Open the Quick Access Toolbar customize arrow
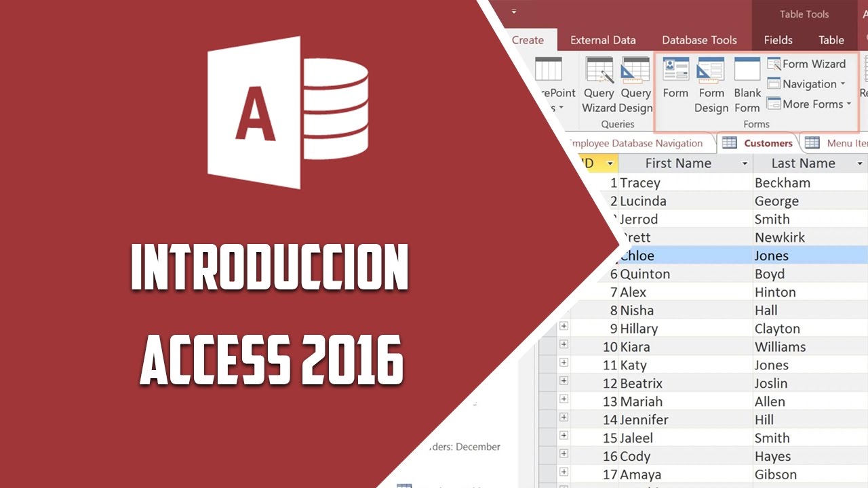868x488 pixels. pos(514,12)
